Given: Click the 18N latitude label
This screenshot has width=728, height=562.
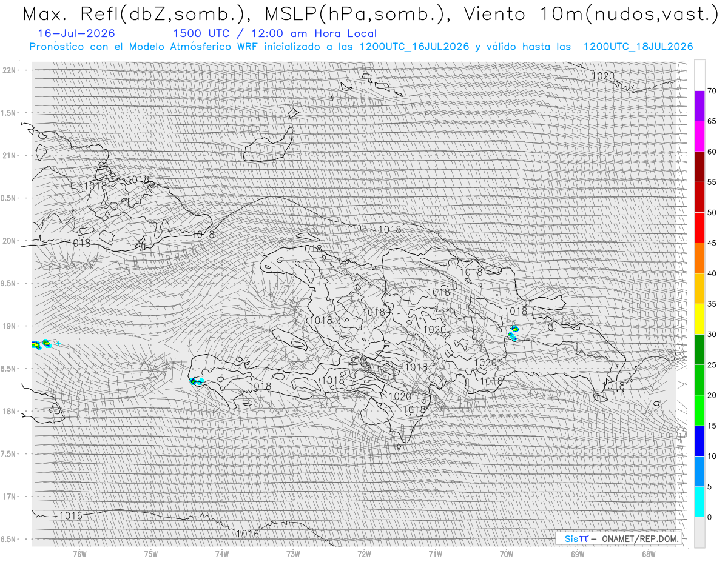Looking at the screenshot, I should pyautogui.click(x=10, y=412).
